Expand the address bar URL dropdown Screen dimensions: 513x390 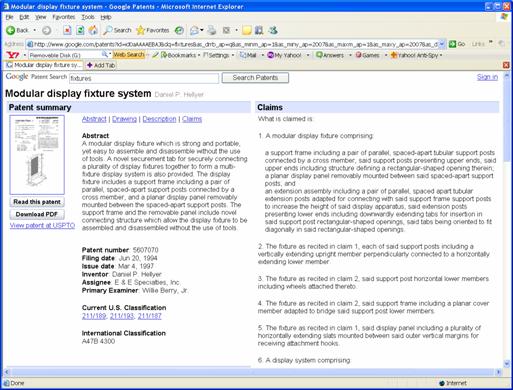[442, 44]
